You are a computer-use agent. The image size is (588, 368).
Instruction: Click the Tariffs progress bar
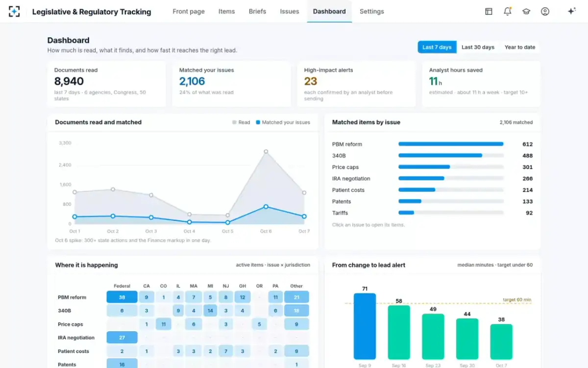point(451,213)
